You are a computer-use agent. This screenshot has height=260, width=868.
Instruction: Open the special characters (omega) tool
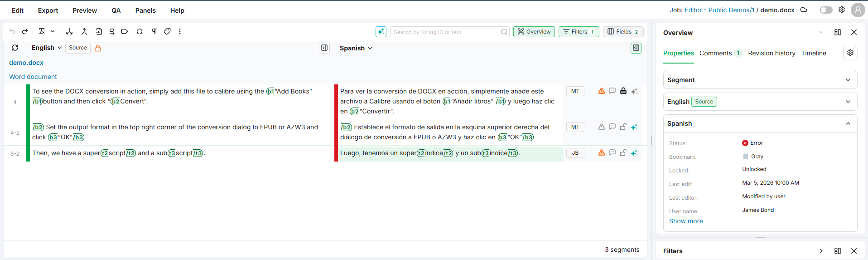click(140, 31)
